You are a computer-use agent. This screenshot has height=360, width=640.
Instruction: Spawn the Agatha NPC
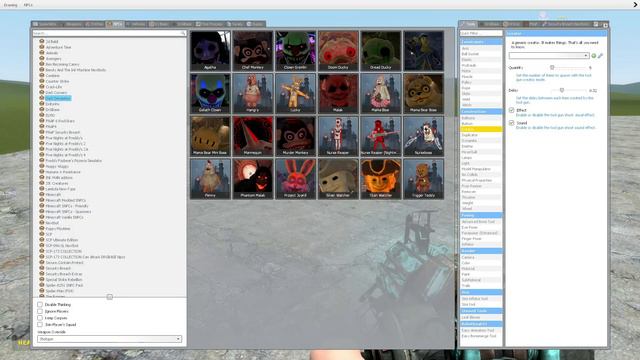pos(210,51)
